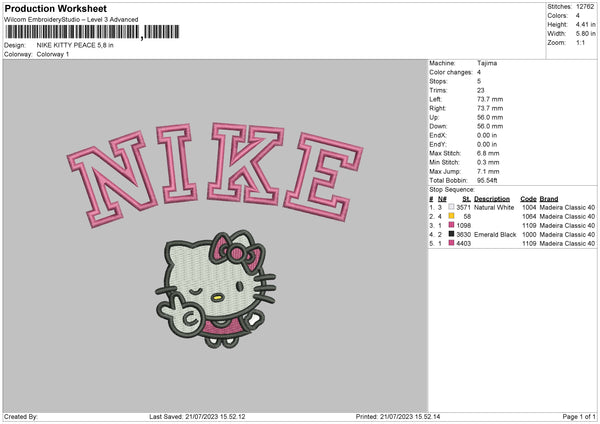Select the yellow swatch in stop row 2

tap(452, 216)
